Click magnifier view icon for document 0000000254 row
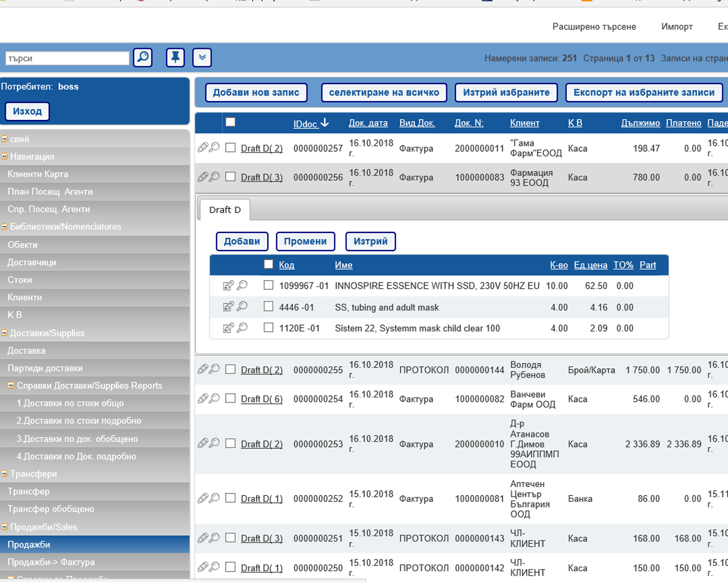This screenshot has height=582, width=728. point(214,398)
